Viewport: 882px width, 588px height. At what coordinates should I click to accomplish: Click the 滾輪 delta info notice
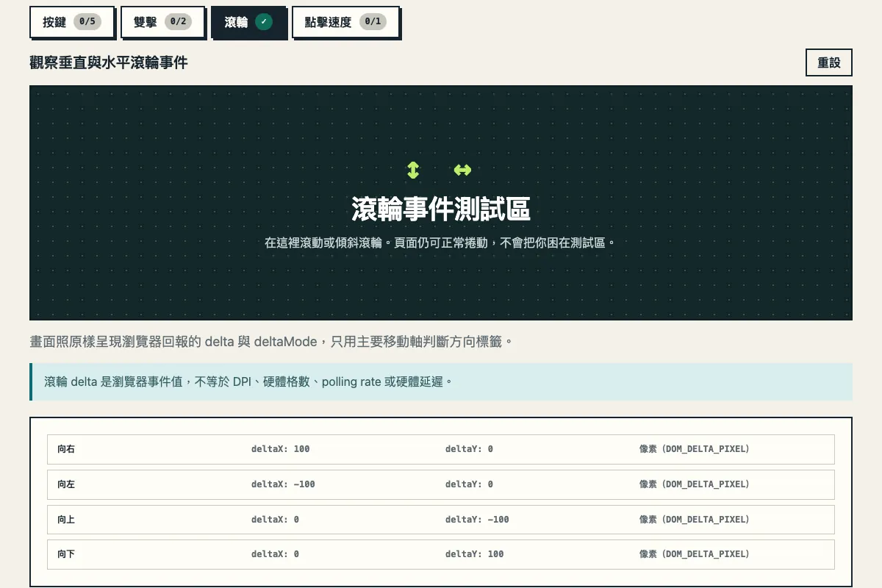click(x=441, y=381)
